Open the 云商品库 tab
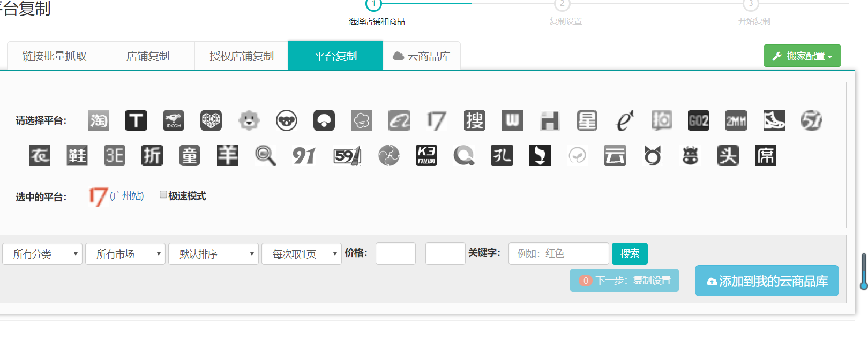This screenshot has height=363, width=868. [422, 56]
